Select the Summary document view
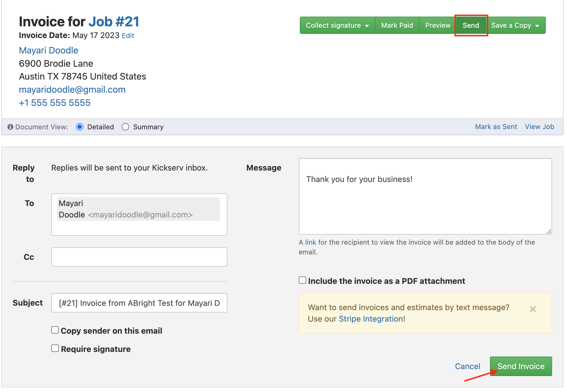This screenshot has height=392, width=567. (x=125, y=127)
